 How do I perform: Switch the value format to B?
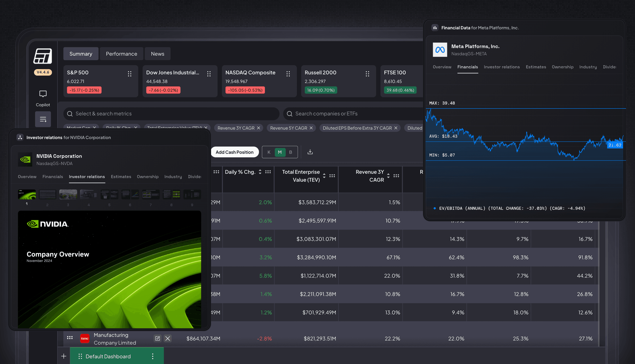point(291,152)
